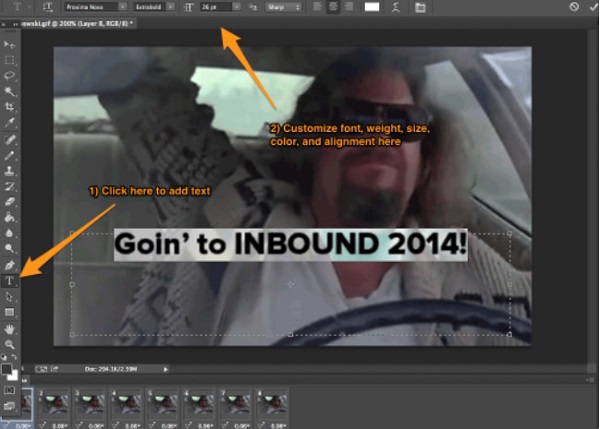Open the timeline panel options menu
This screenshot has width=600, height=429.
[590, 380]
